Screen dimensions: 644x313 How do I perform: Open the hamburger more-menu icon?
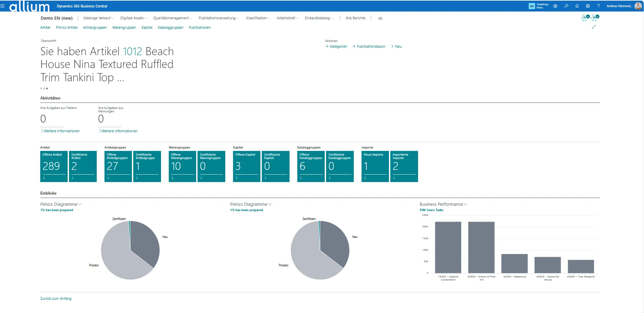click(x=380, y=18)
